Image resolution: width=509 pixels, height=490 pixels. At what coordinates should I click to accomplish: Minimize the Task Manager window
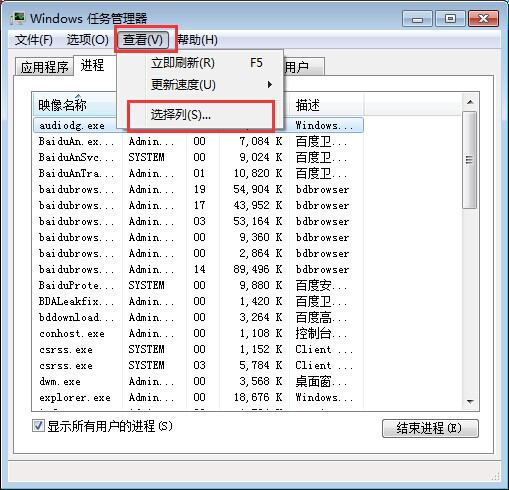417,19
